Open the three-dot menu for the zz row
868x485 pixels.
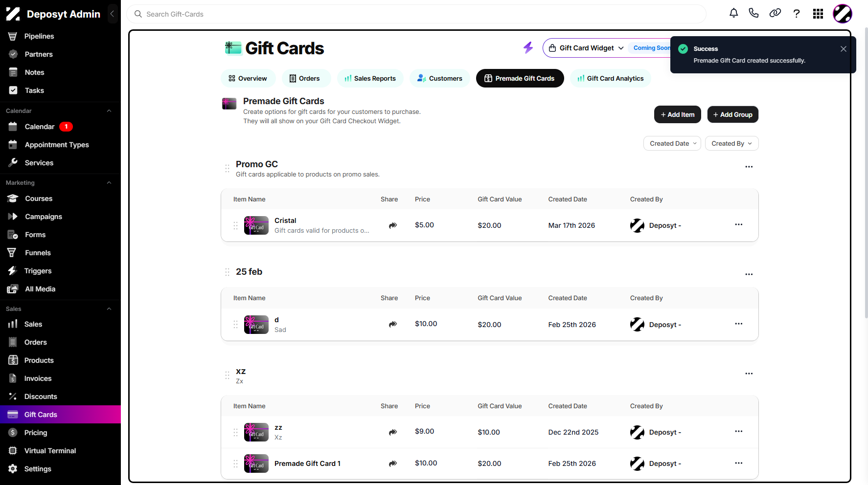[x=738, y=431]
